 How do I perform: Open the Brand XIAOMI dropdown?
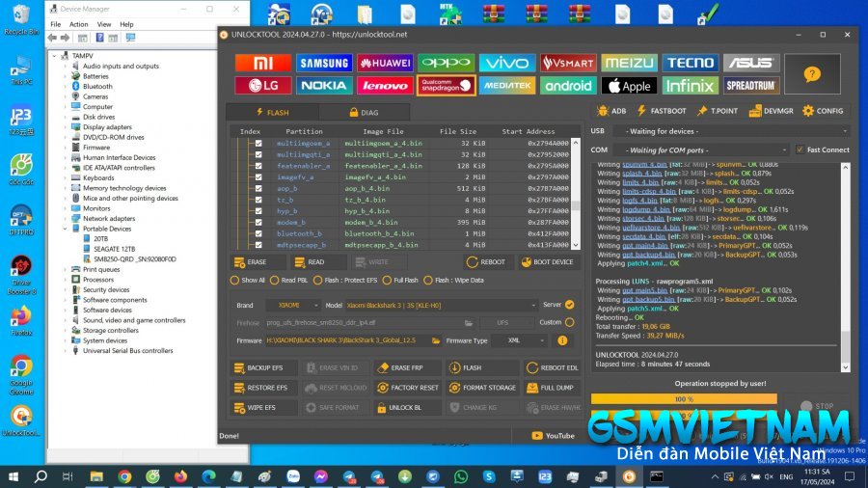click(293, 306)
